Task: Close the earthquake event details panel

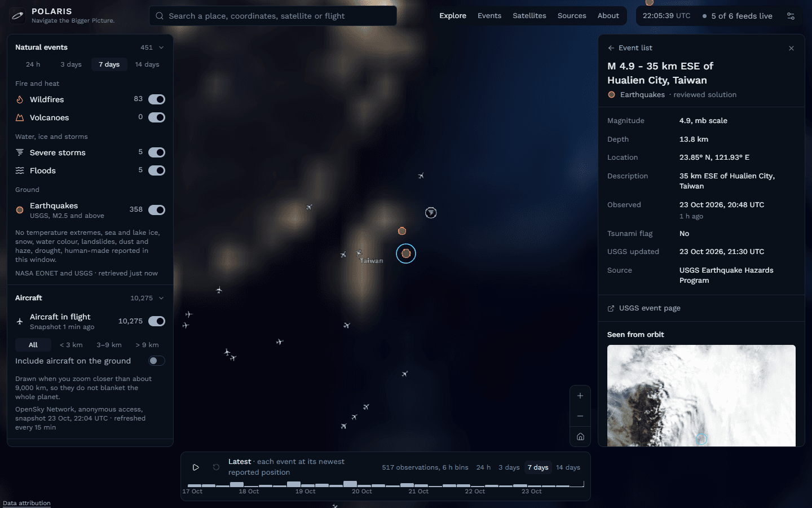Action: click(791, 48)
